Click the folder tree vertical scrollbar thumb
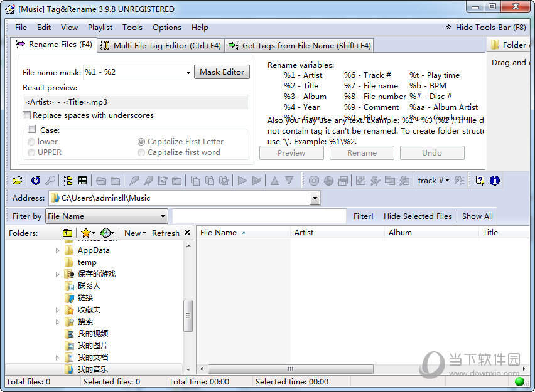535x392 pixels. click(188, 315)
